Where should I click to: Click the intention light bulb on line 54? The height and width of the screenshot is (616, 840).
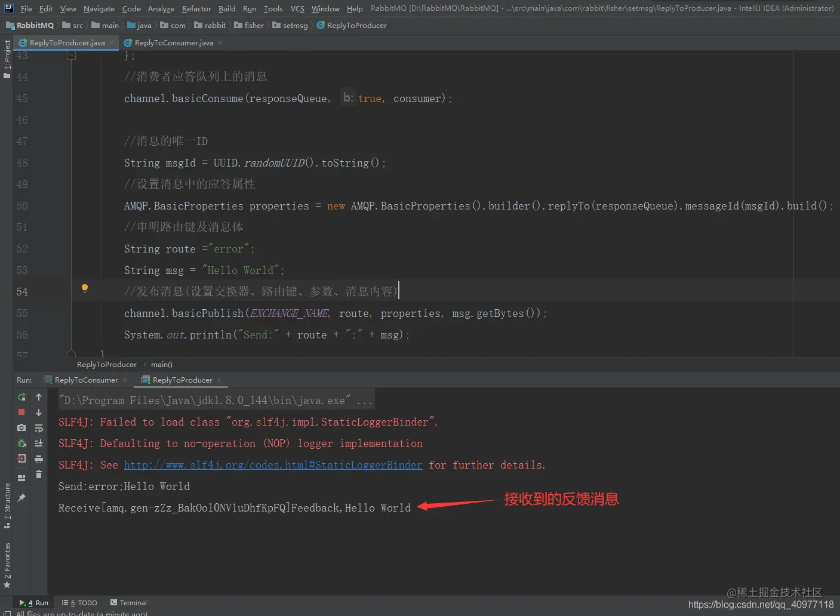(85, 288)
